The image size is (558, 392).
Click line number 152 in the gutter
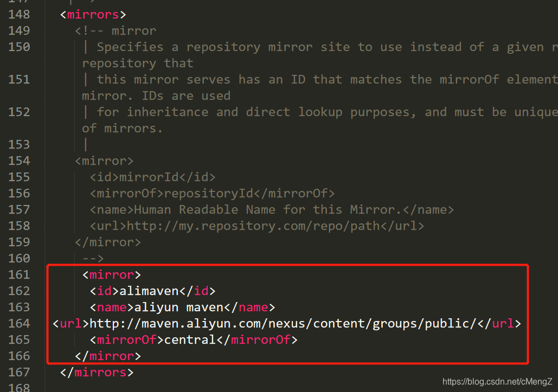[19, 112]
